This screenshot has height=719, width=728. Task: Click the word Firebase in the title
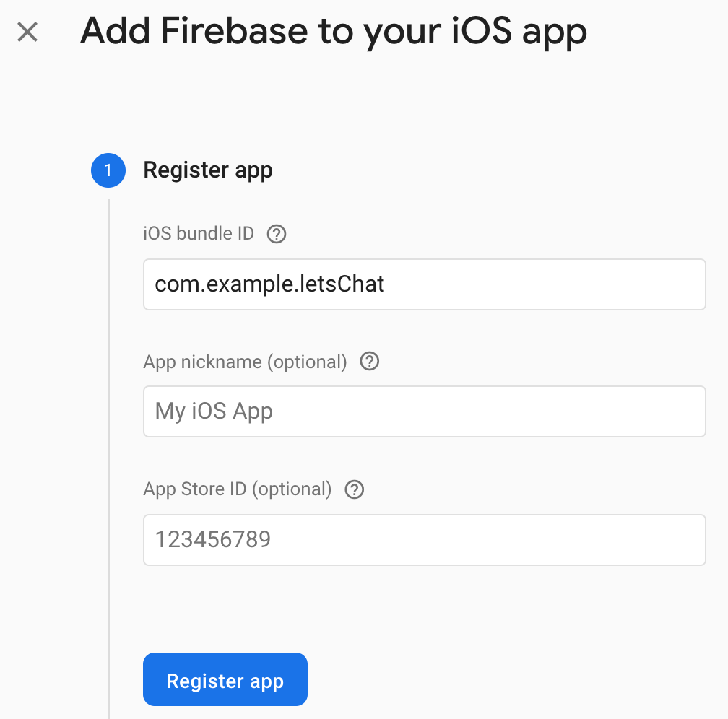point(234,32)
